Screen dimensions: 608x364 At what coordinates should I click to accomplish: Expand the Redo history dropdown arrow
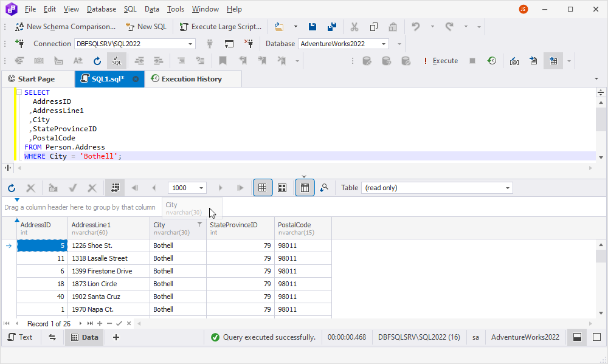(466, 27)
